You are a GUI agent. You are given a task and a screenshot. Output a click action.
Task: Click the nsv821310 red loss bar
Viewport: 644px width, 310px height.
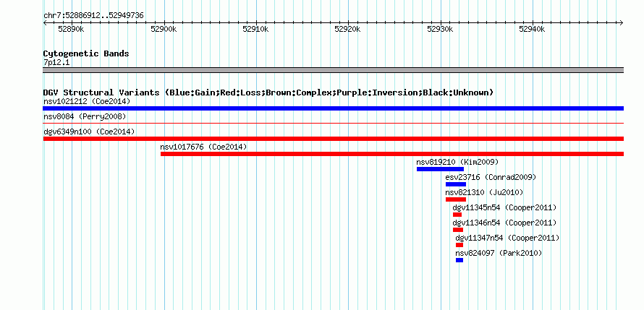(x=456, y=199)
